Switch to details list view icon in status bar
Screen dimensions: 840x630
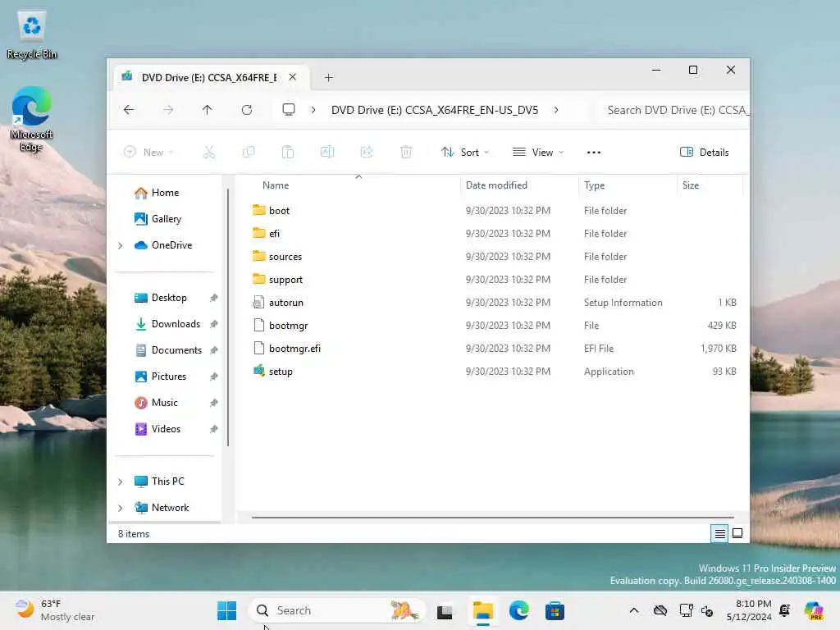719,533
